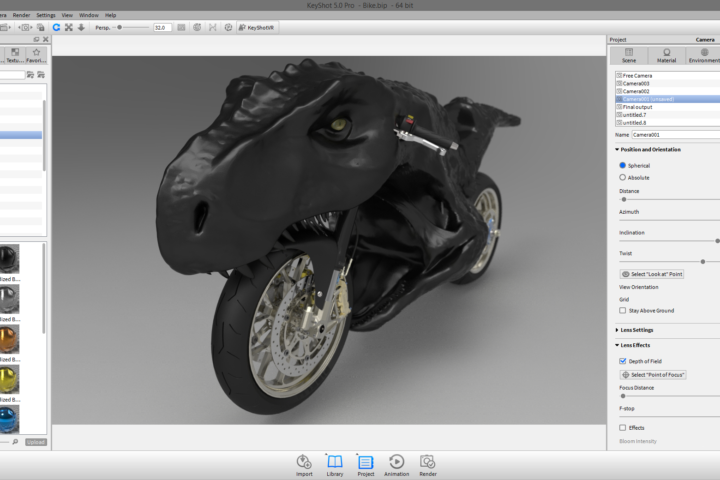Click the Focus Distance slider handle
This screenshot has height=480, width=720.
(623, 396)
